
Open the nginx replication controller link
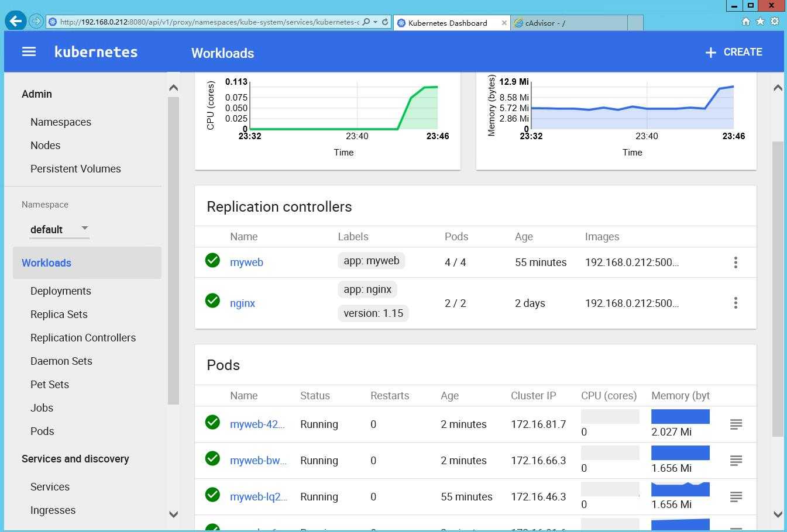point(242,303)
